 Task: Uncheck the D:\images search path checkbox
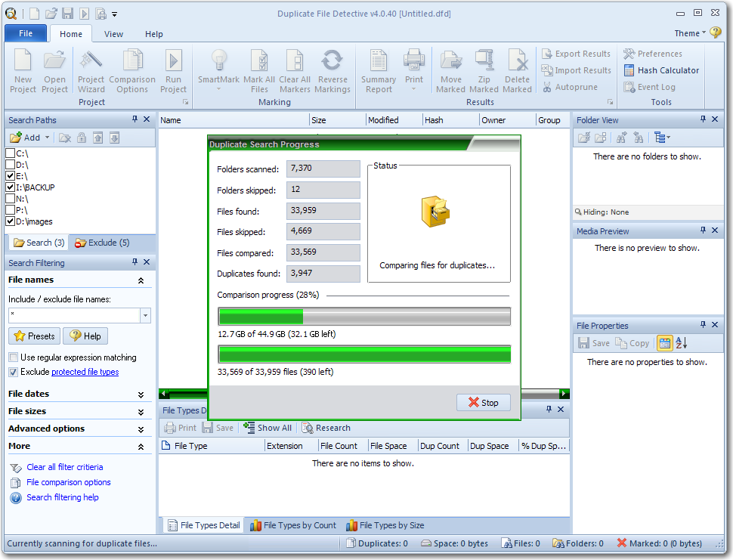[10, 221]
